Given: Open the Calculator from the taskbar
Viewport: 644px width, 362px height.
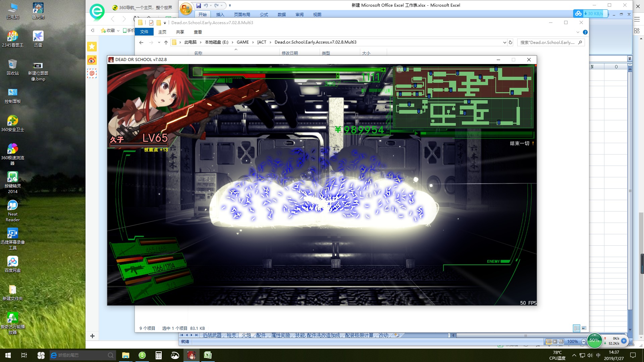Looking at the screenshot, I should point(158,355).
